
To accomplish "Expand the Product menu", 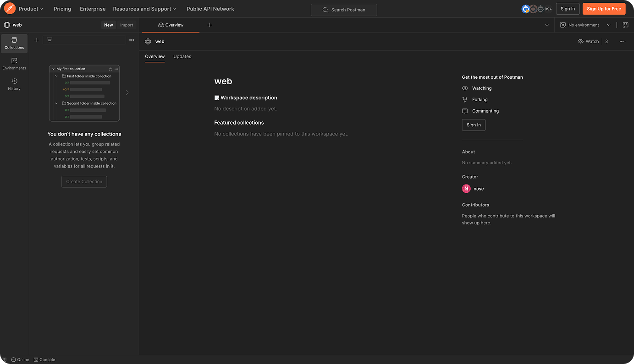I will coord(31,9).
